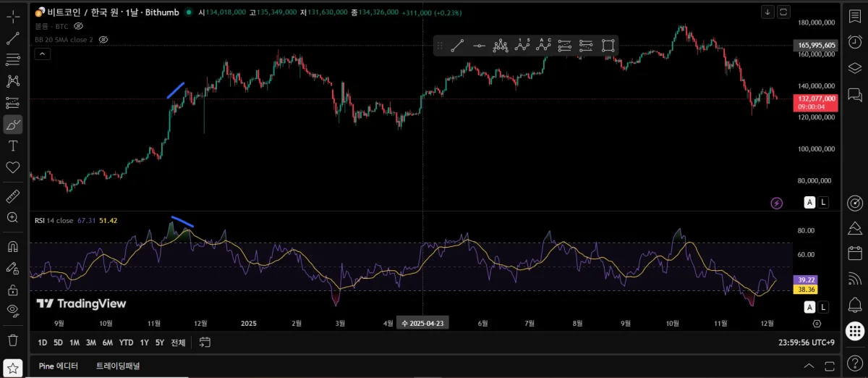
Task: Set range to YTD
Action: tap(126, 343)
